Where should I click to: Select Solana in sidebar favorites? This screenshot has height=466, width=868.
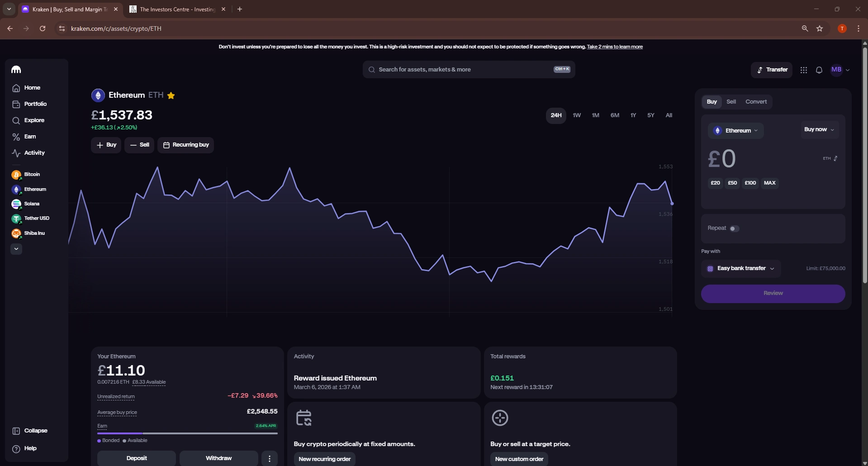26,204
